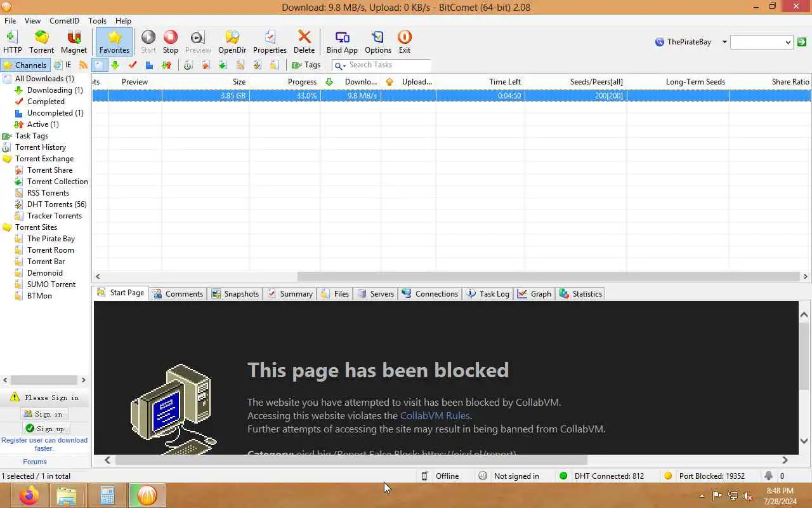Switch to the Comments tab
This screenshot has height=508, width=812.
click(178, 293)
